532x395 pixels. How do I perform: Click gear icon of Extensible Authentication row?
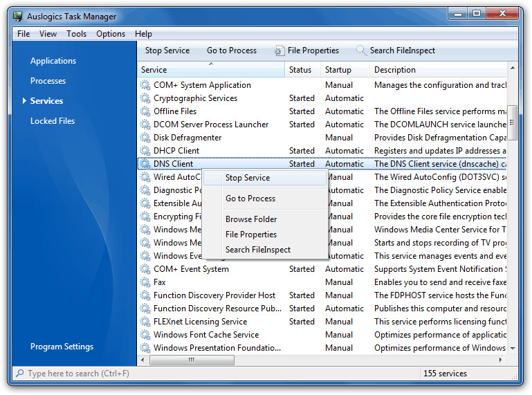click(145, 203)
